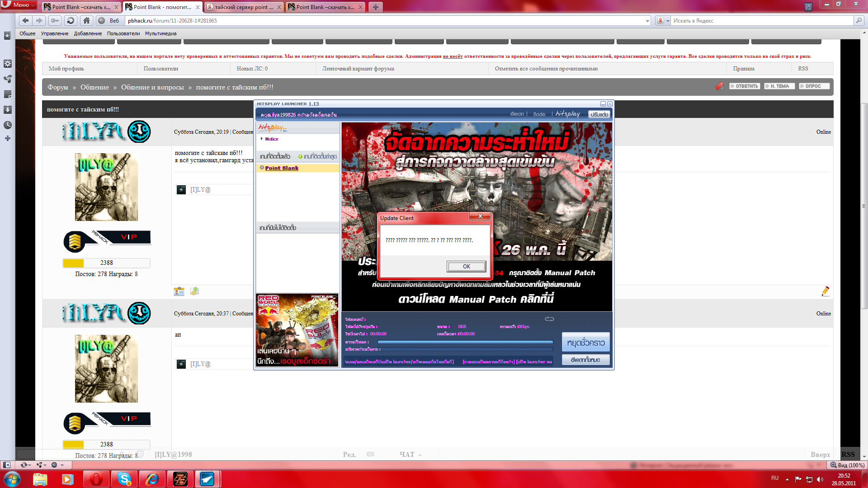Close the Point Blank - помогит tab

point(198,7)
